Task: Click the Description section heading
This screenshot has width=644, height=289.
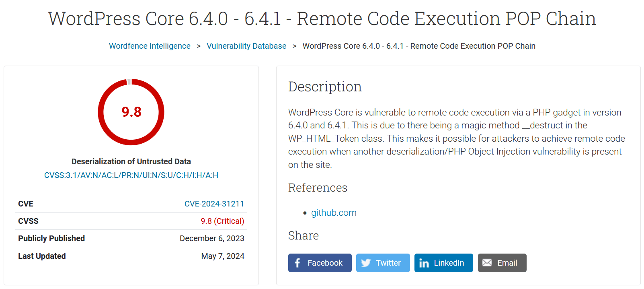Action: 324,87
